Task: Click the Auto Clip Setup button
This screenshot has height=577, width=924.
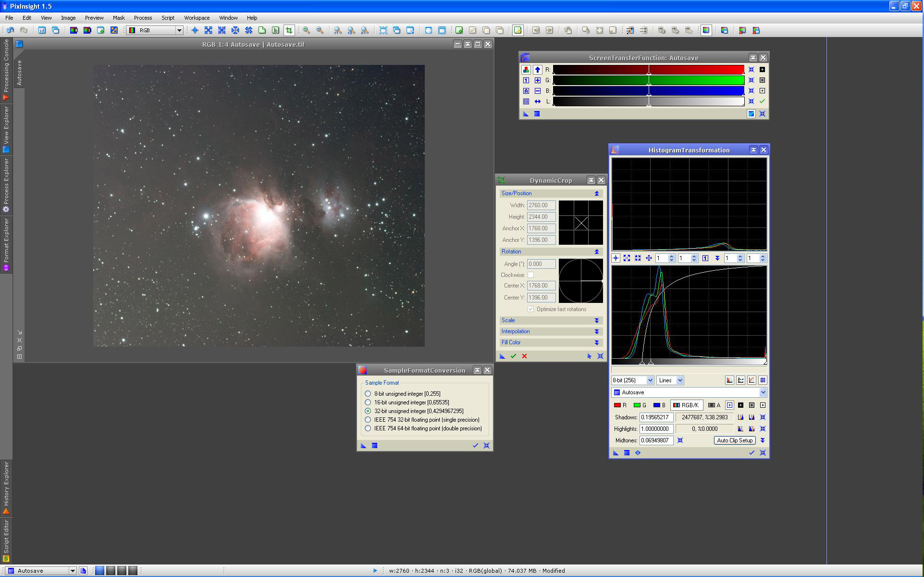Action: (x=735, y=440)
